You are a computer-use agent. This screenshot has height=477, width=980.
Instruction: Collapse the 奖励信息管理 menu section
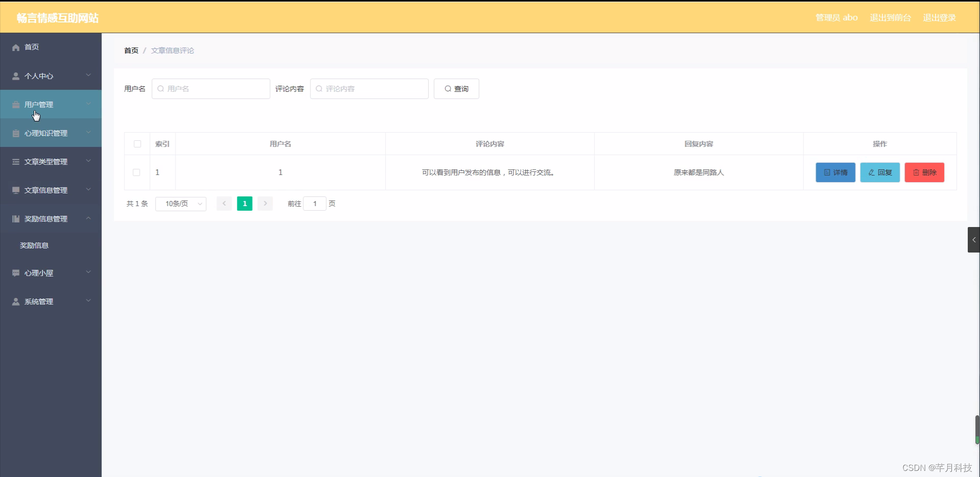88,219
